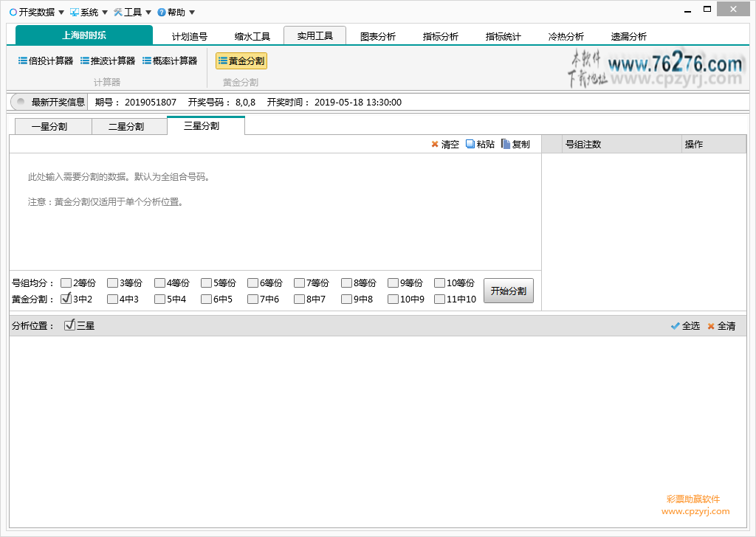Click the 号组注数 column header
This screenshot has width=756, height=537.
pos(622,144)
